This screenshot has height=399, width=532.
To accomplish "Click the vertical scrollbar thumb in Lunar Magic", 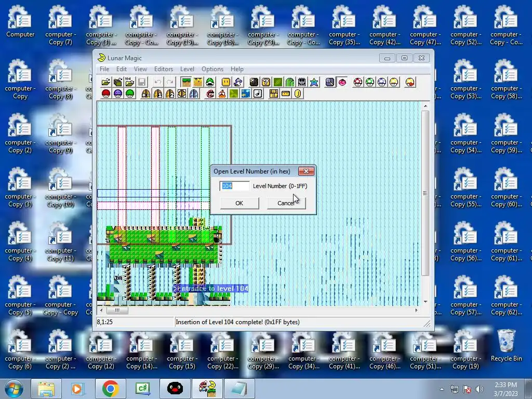I will coord(425,193).
